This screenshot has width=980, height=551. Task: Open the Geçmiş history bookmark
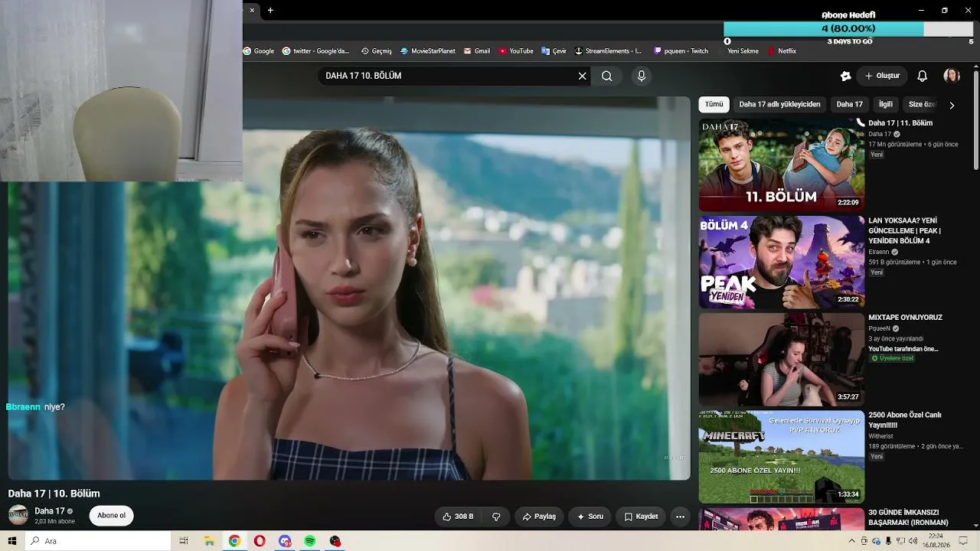pos(376,51)
